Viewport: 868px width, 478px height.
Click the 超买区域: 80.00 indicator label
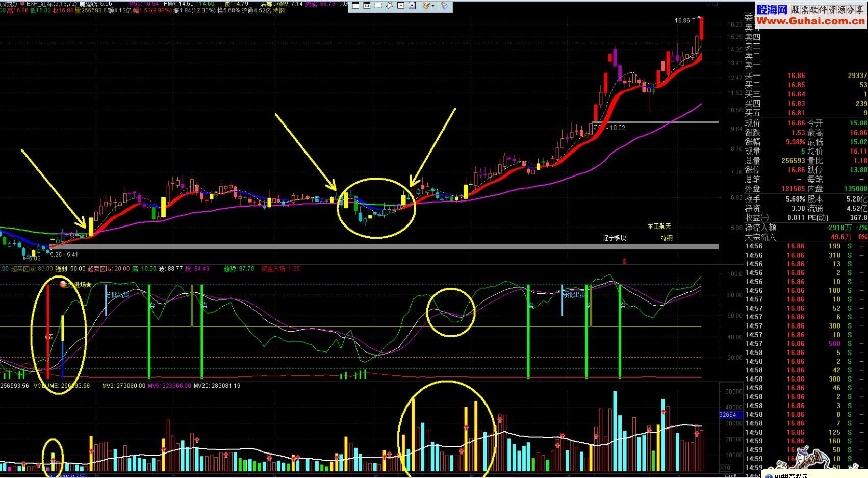32,269
